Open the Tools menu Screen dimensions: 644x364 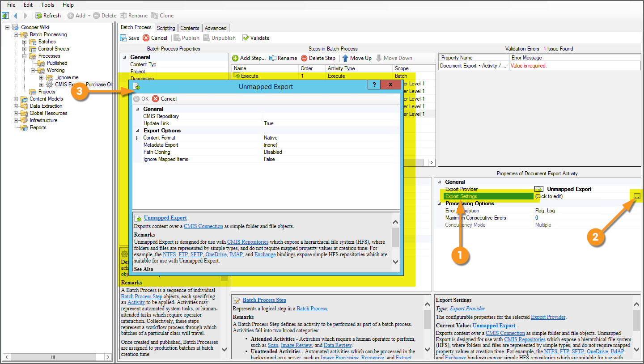click(47, 5)
